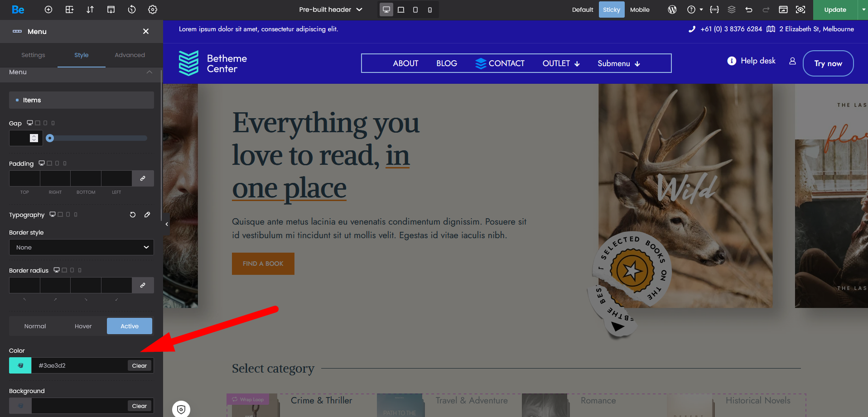Clear the Color value
Image resolution: width=868 pixels, height=417 pixels.
[x=139, y=365]
